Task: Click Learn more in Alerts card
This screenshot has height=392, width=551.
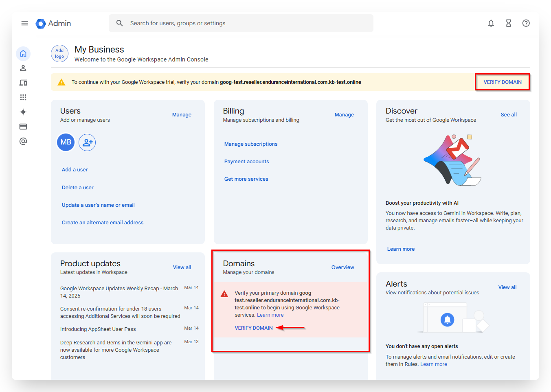Action: click(434, 364)
